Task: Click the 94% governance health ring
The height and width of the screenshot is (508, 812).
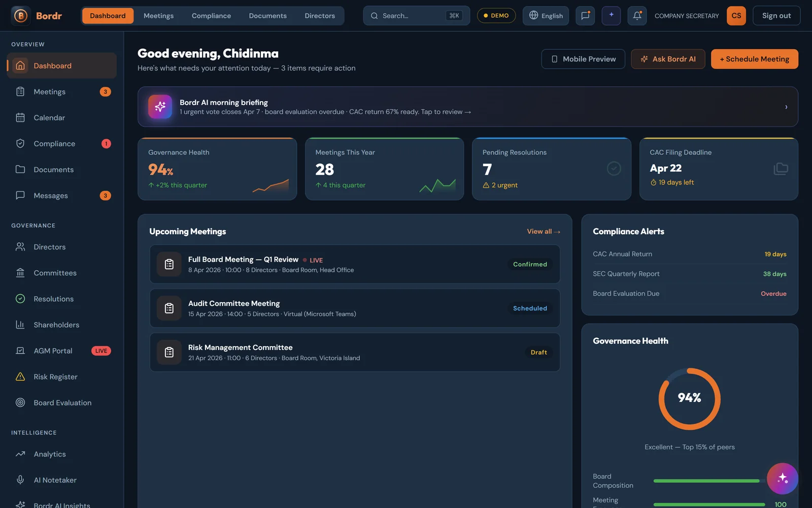Action: (x=689, y=399)
